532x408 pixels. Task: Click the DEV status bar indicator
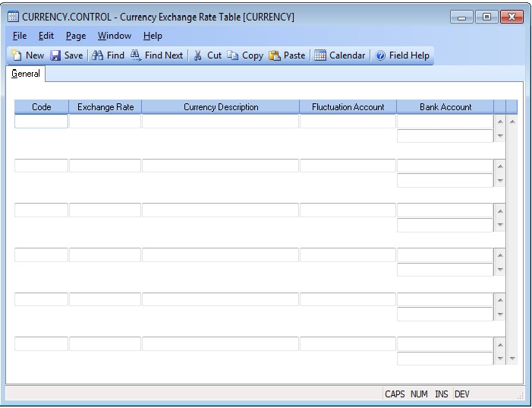pos(461,394)
